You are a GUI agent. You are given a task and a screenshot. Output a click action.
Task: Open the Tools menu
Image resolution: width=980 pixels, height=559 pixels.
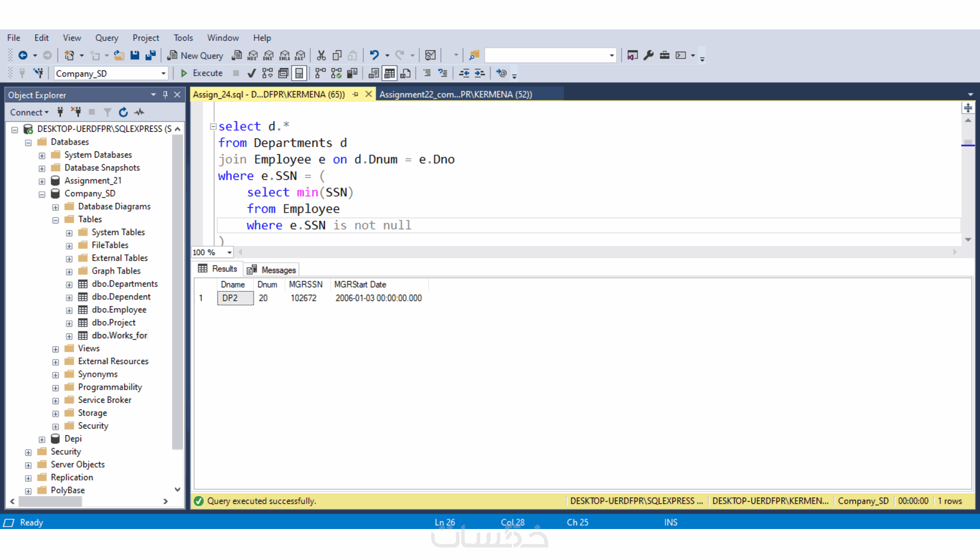(183, 37)
